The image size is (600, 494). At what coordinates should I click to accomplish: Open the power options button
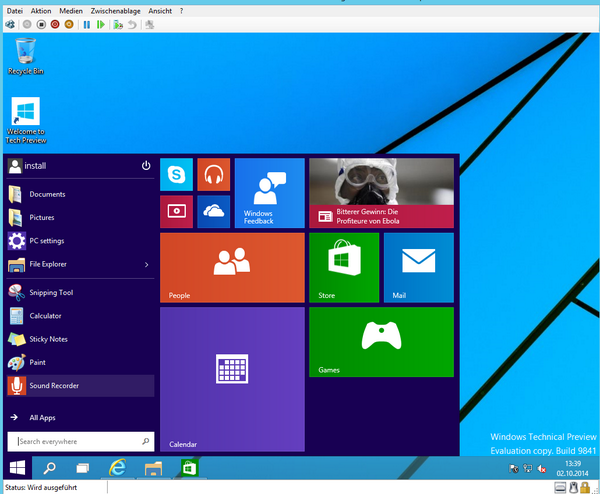coord(146,165)
